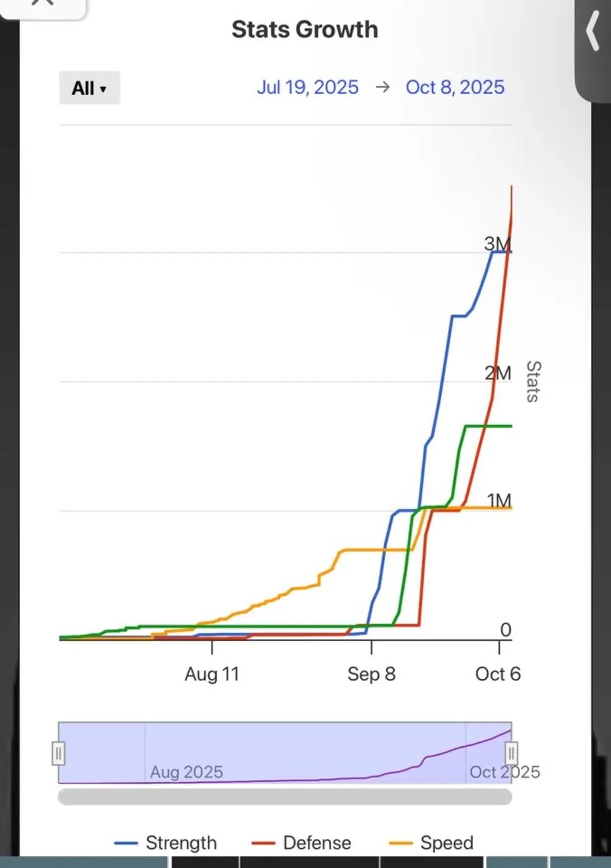
Task: Click the Sep 8 axis date label
Action: pyautogui.click(x=371, y=674)
